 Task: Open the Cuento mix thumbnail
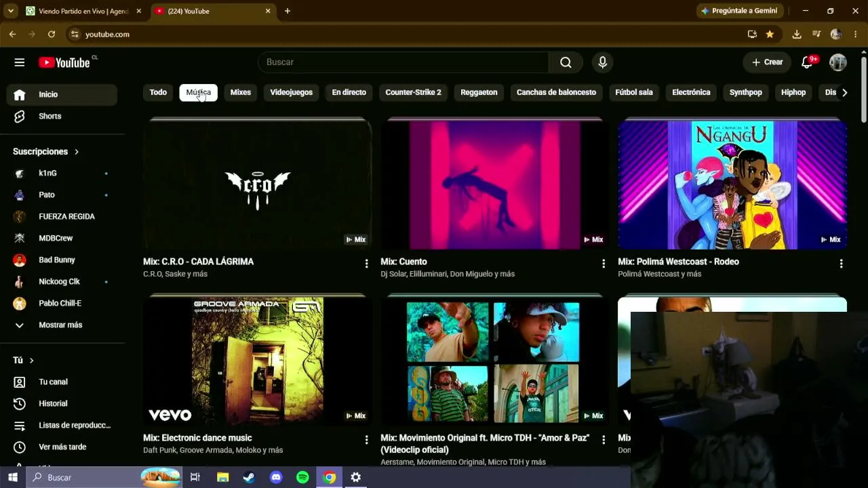point(495,184)
